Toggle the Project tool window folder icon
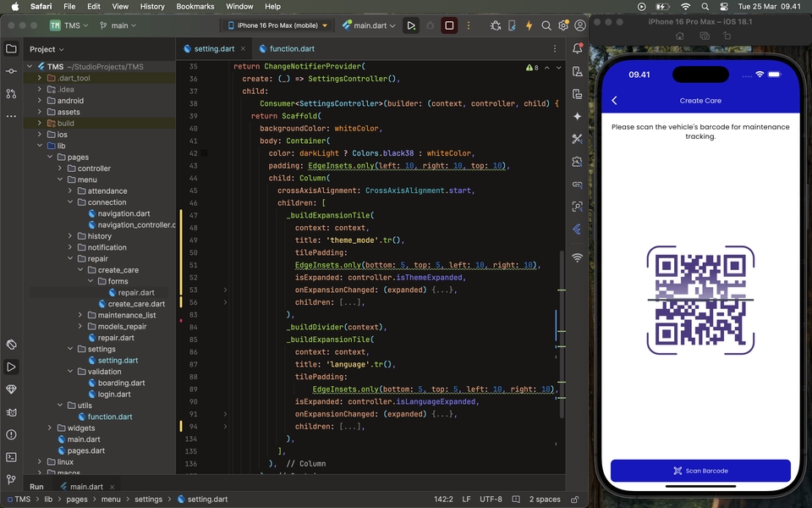Screen dimensions: 812x508 click(11, 48)
